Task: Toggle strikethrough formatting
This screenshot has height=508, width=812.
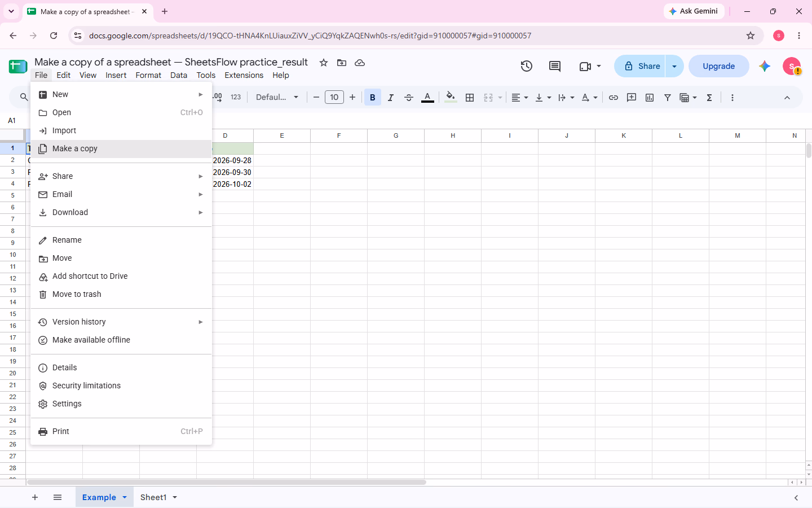Action: 409,98
